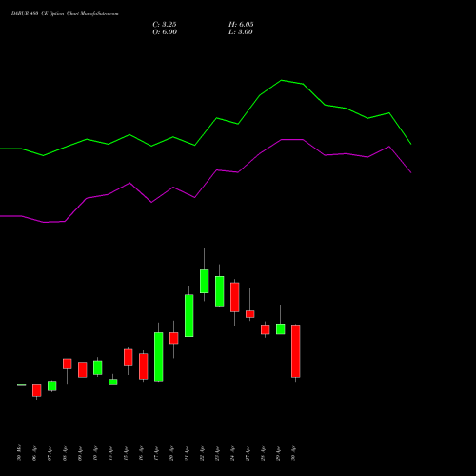
Task: Click the '13 Apr' date label
Action: 110,453
